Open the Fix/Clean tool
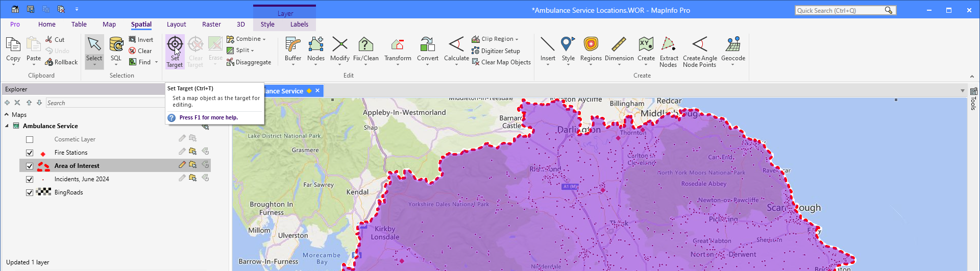The image size is (980, 271). coord(365,45)
